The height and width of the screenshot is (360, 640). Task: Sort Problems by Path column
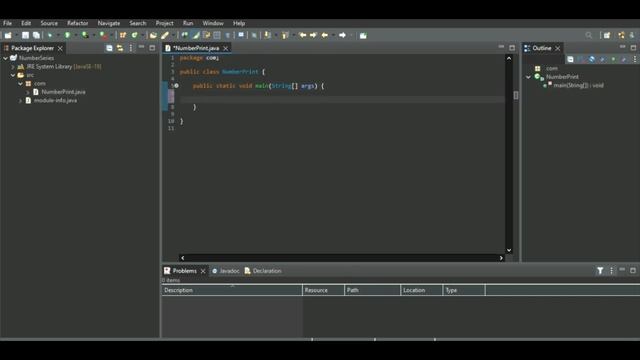point(372,290)
